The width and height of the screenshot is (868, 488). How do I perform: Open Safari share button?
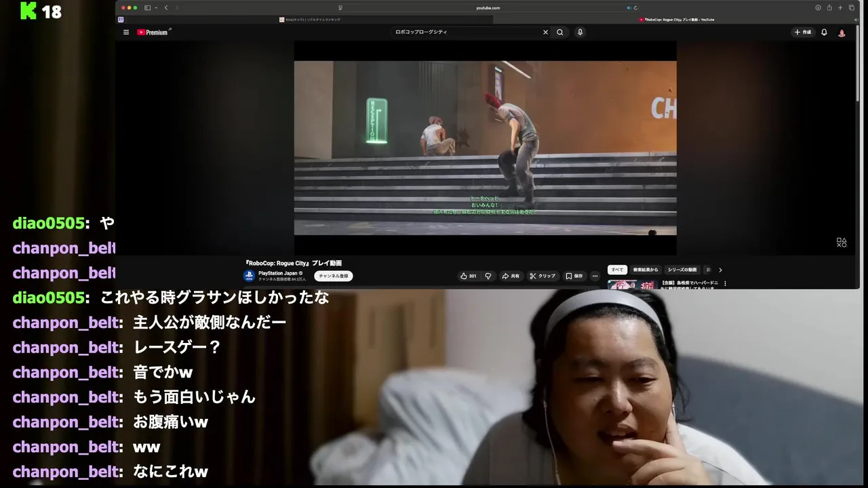tap(829, 7)
